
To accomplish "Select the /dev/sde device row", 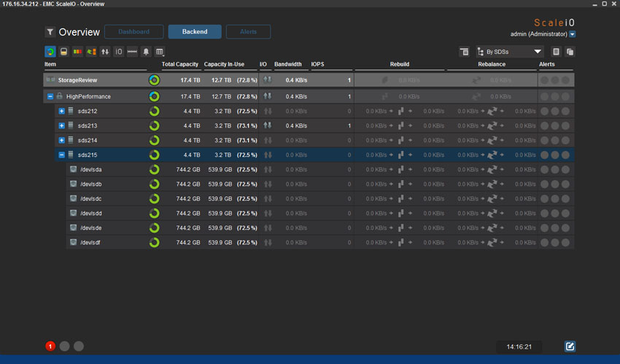I will (320, 228).
